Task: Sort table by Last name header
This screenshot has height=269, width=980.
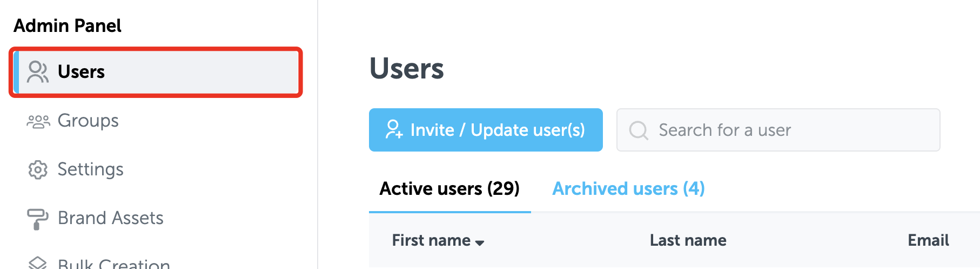Action: click(688, 240)
